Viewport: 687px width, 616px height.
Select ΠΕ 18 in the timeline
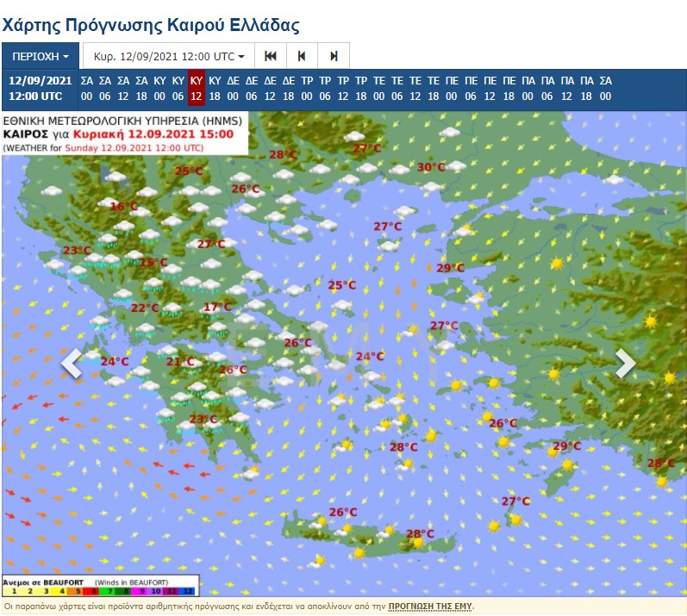[509, 88]
